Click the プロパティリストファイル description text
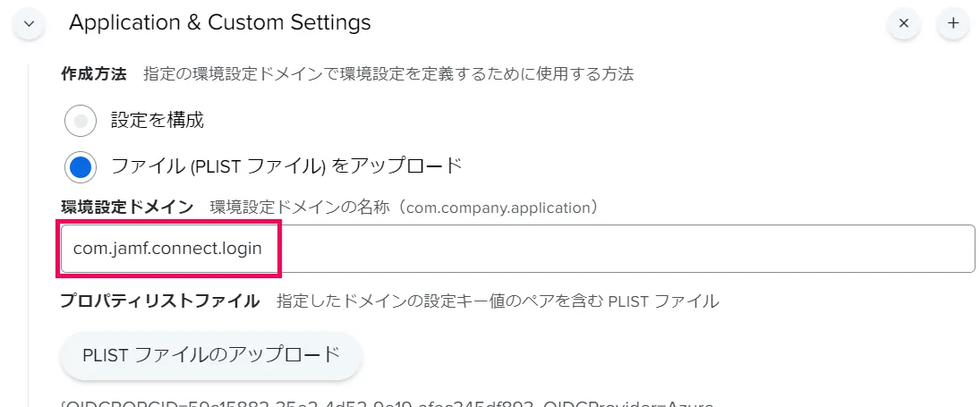980x407 pixels. [x=498, y=301]
